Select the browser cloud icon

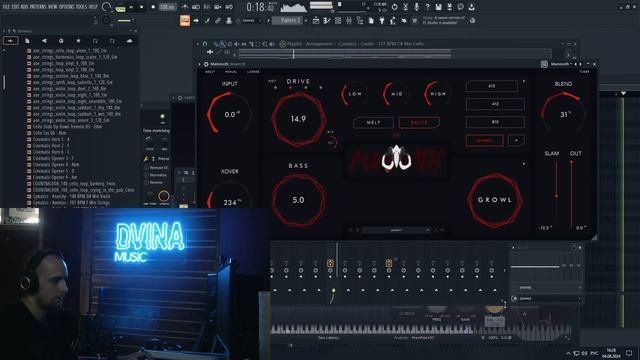(129, 41)
